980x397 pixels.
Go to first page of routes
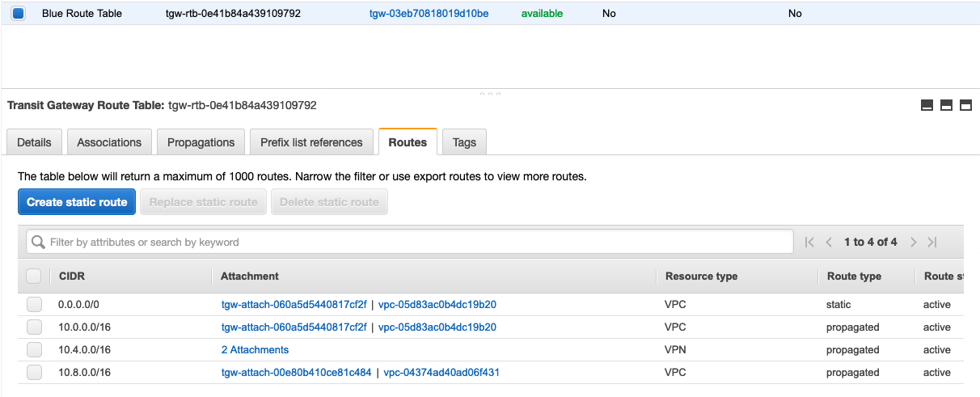(809, 242)
